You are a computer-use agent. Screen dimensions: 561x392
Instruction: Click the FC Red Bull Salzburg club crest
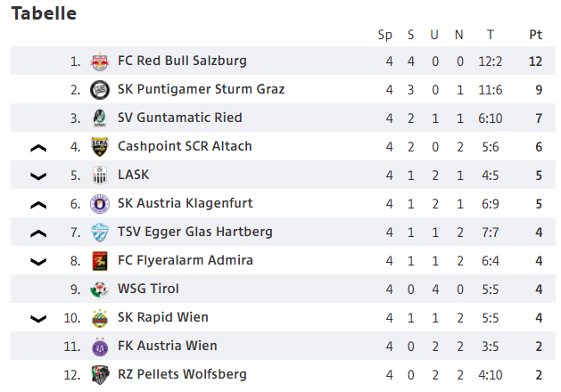[100, 61]
